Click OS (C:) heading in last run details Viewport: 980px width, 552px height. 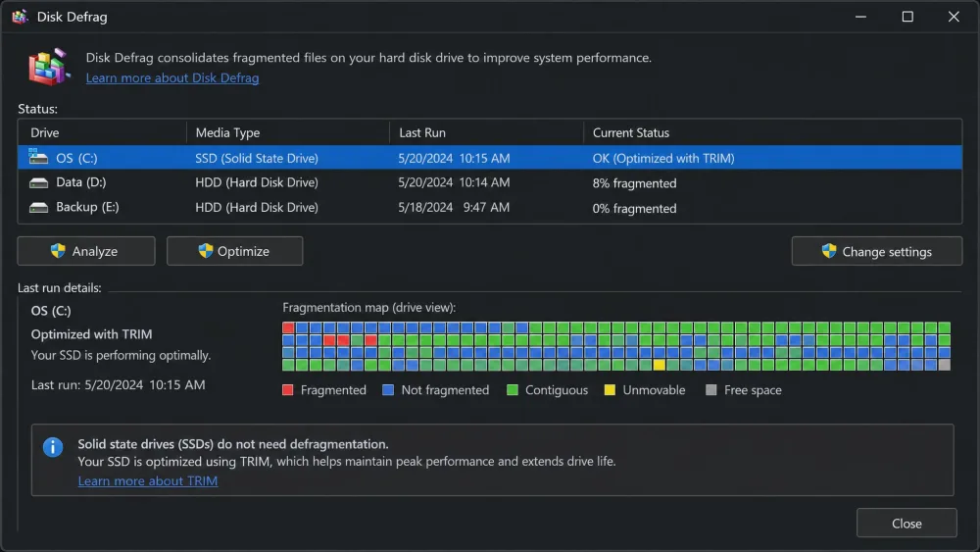(51, 311)
